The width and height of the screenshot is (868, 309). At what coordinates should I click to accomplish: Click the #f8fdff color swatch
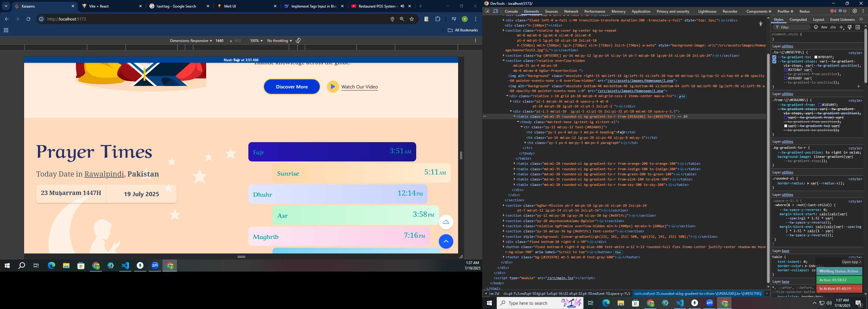point(816,57)
